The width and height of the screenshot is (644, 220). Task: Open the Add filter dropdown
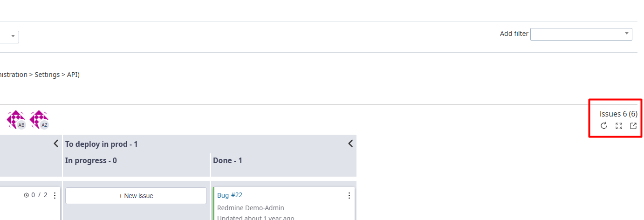[581, 34]
